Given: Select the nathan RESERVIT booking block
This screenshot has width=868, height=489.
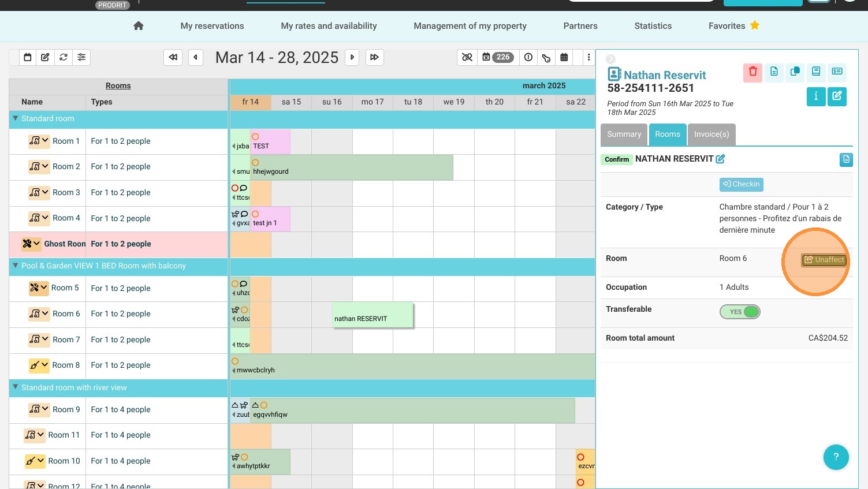Looking at the screenshot, I should pos(372,315).
